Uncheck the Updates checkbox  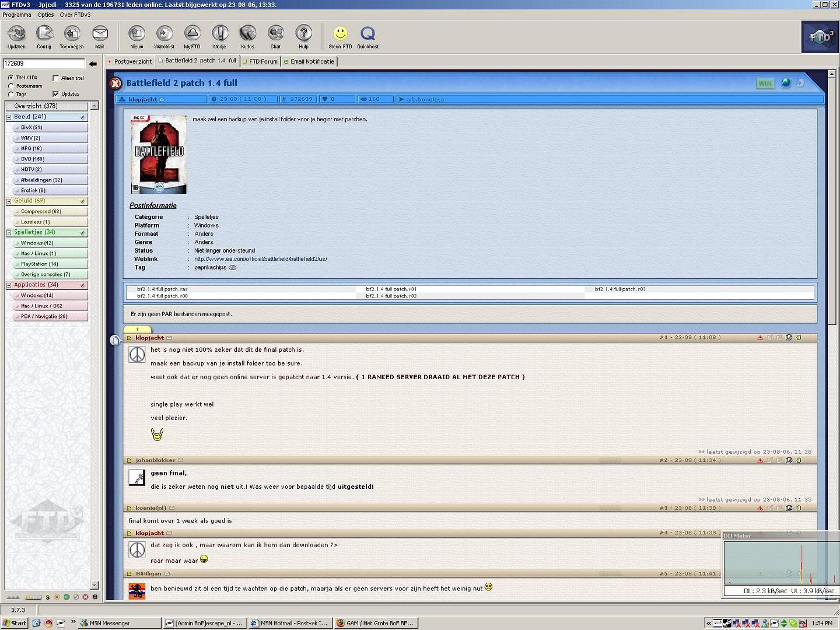55,94
